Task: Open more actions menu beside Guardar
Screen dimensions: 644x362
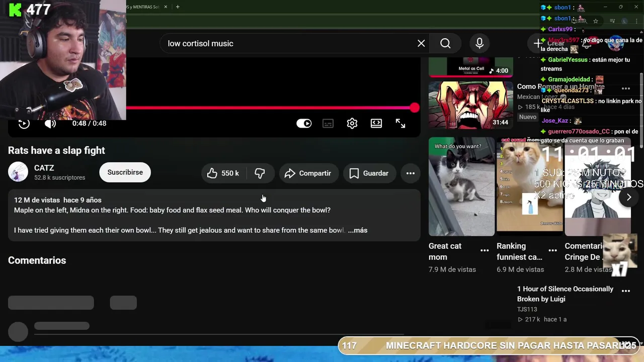Action: coord(411,173)
